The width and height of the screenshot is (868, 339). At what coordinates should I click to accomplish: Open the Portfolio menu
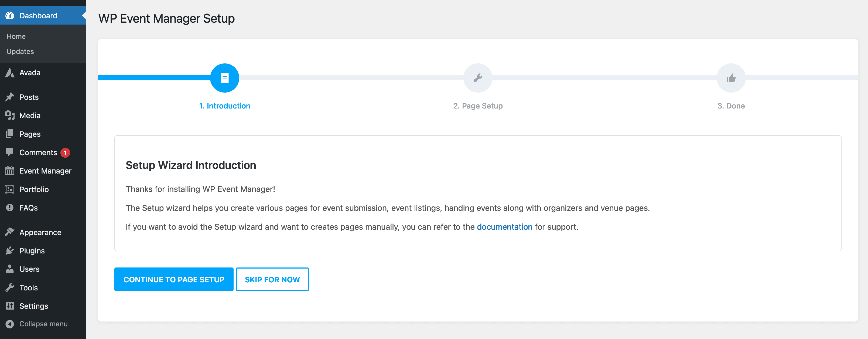point(43,189)
